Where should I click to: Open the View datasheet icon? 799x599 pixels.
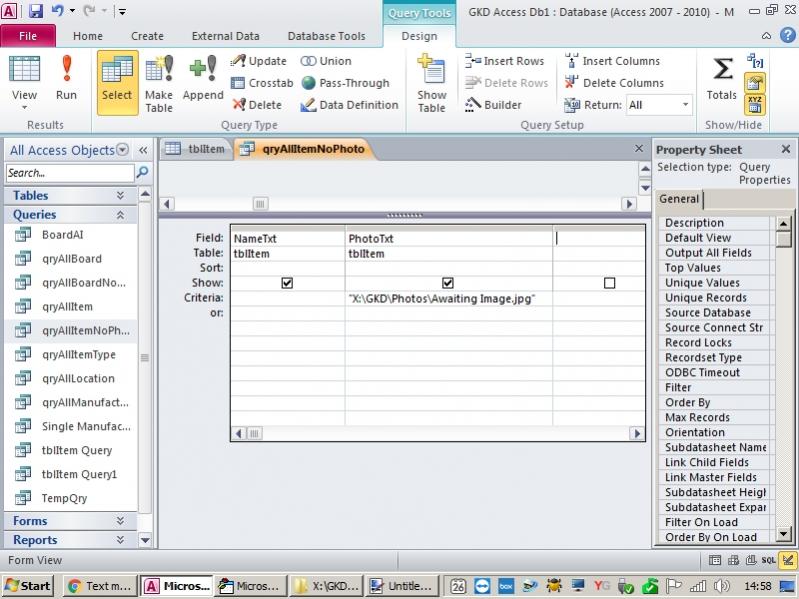pyautogui.click(x=24, y=70)
